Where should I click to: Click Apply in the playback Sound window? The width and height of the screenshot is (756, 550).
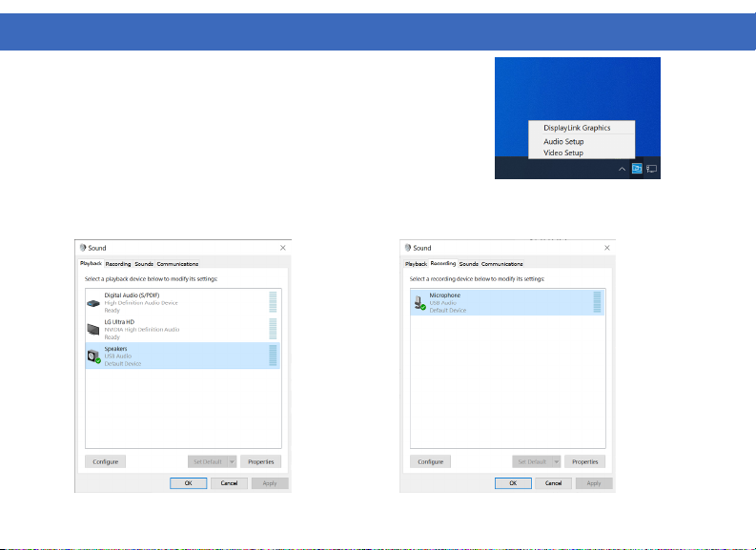point(270,483)
